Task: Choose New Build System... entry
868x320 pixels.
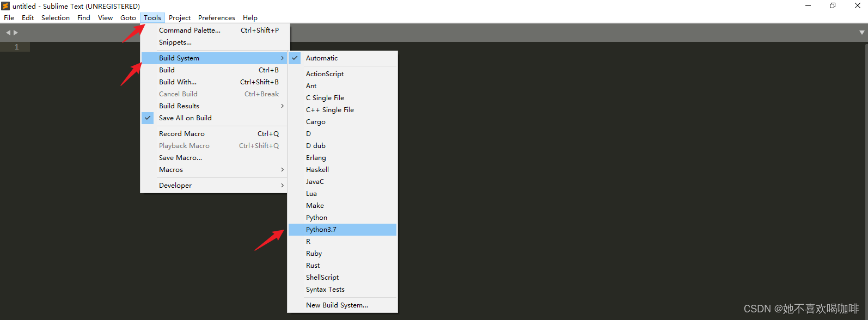Action: point(343,305)
